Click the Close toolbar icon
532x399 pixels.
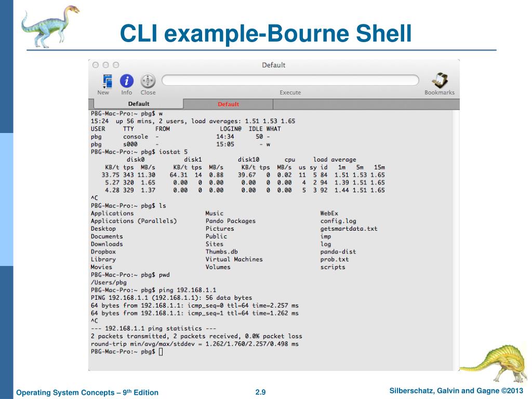[148, 81]
